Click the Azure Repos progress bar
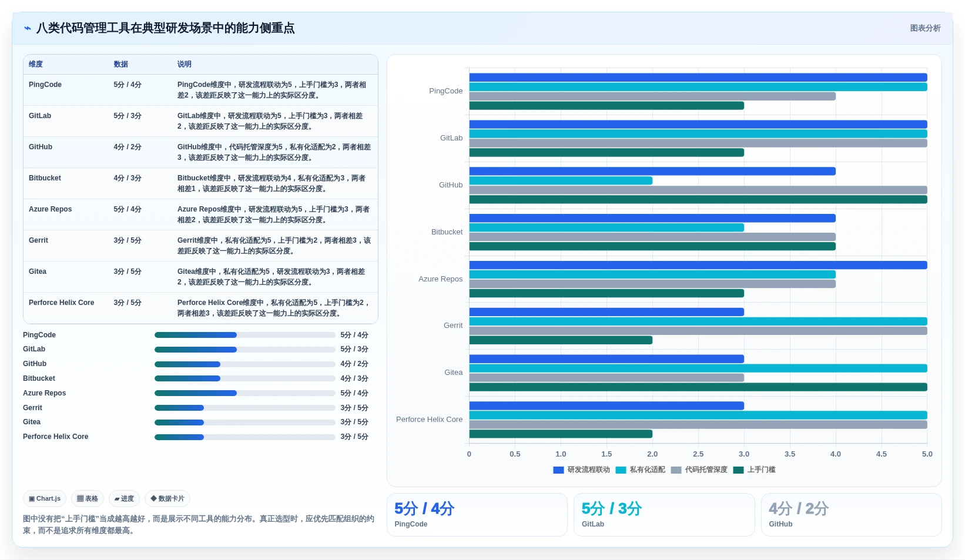Screen dimensions: 965x560 [245, 393]
